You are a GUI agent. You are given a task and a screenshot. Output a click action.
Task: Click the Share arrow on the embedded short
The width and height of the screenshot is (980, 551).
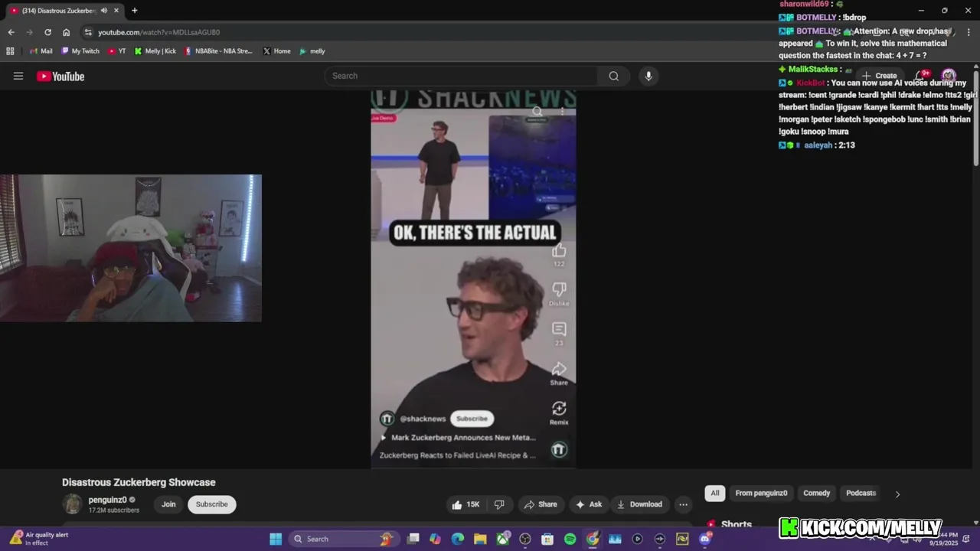559,369
